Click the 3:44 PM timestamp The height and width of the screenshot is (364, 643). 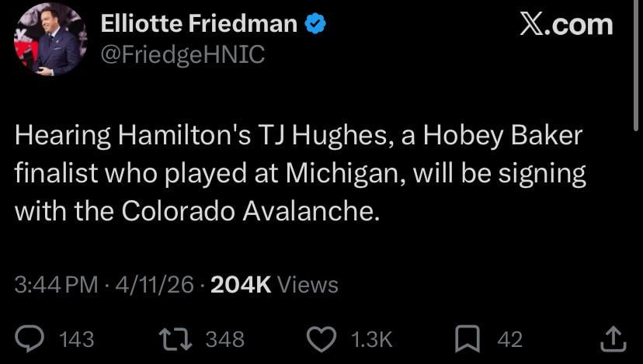[57, 285]
